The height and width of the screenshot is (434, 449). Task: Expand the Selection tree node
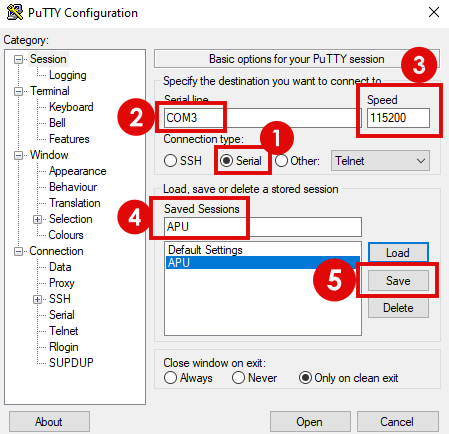click(x=37, y=219)
